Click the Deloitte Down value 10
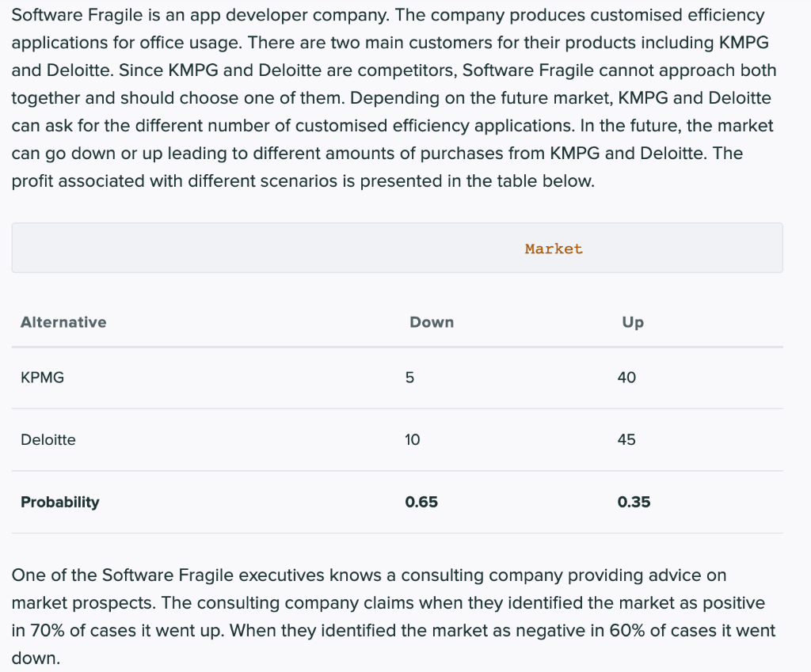811x672 pixels. 413,439
